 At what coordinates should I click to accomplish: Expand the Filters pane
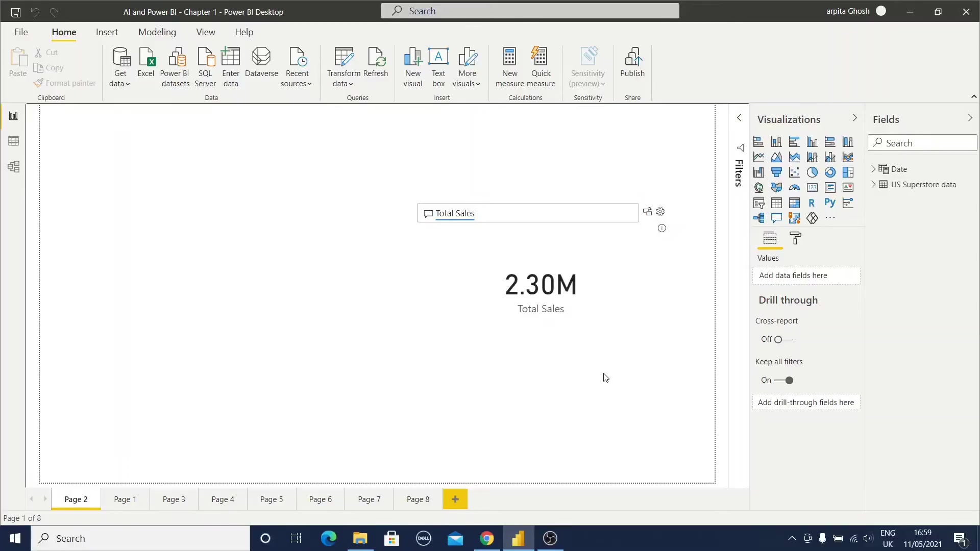tap(739, 118)
